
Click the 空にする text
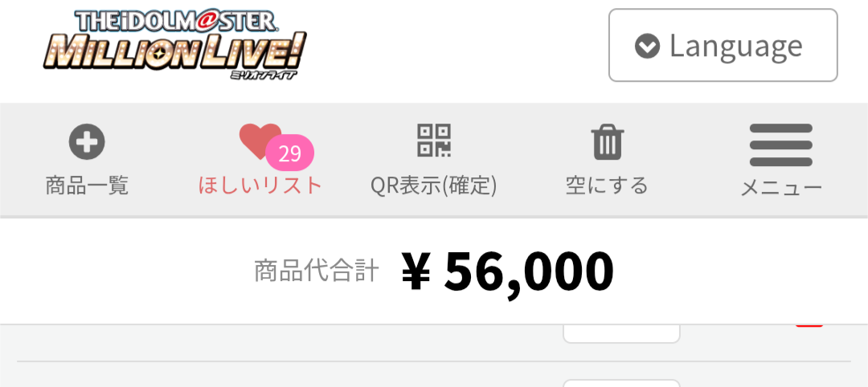608,185
